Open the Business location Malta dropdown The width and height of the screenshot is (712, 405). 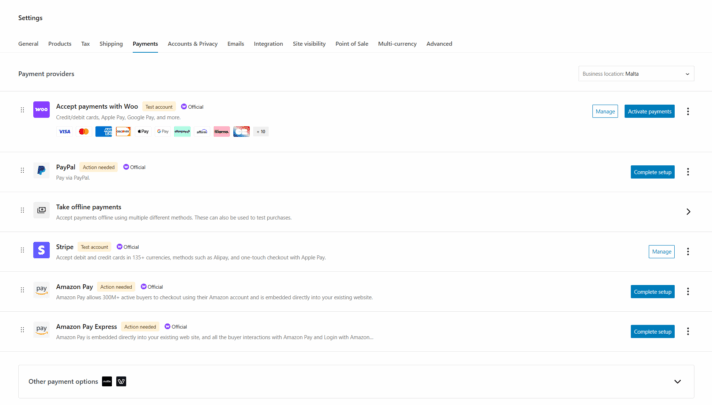click(x=636, y=74)
